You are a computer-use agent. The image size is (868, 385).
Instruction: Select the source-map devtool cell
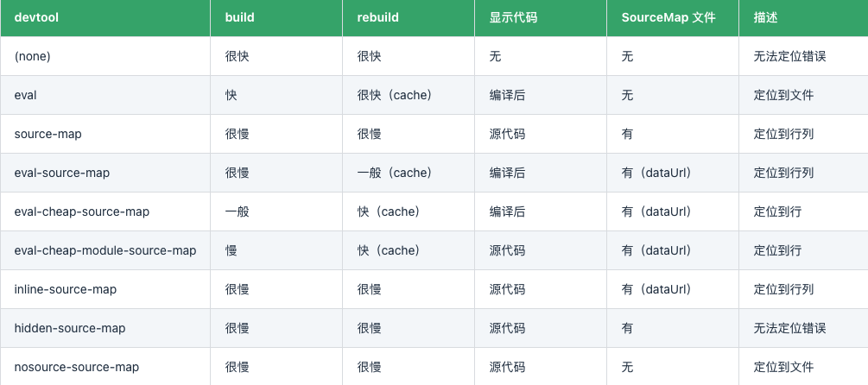48,134
